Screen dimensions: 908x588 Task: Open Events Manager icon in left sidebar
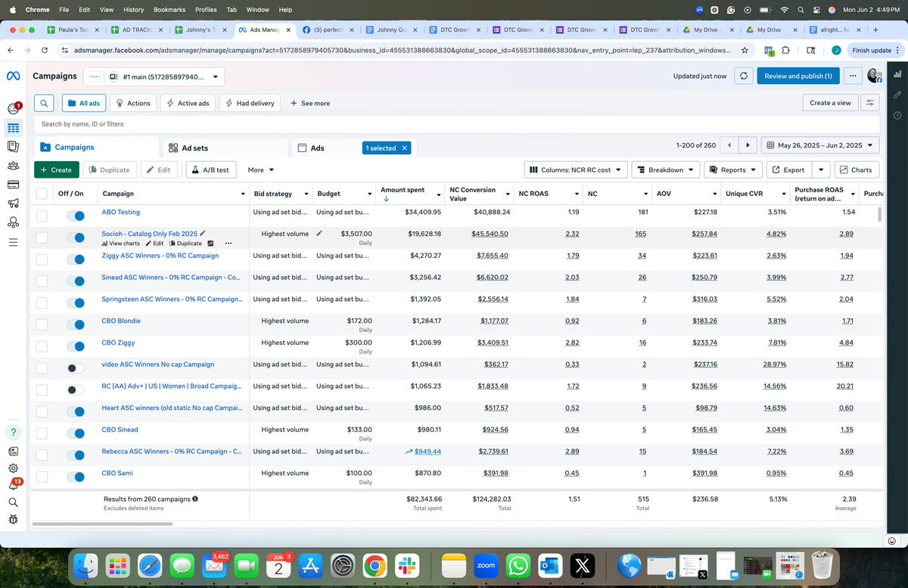(x=13, y=222)
